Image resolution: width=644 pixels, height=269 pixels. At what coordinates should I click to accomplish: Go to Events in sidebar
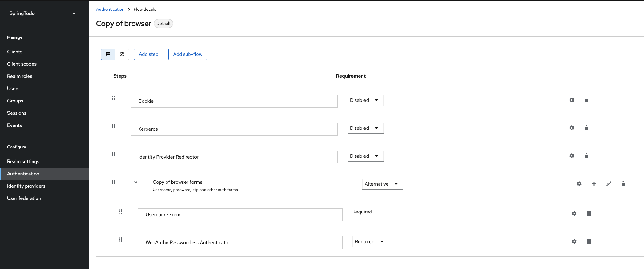click(x=44, y=125)
